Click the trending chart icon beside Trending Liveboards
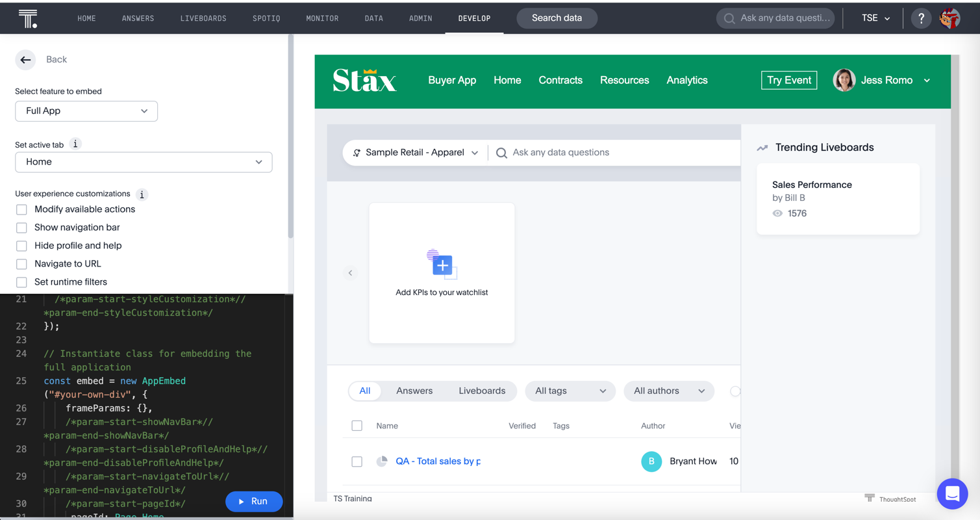980x520 pixels. (x=762, y=148)
